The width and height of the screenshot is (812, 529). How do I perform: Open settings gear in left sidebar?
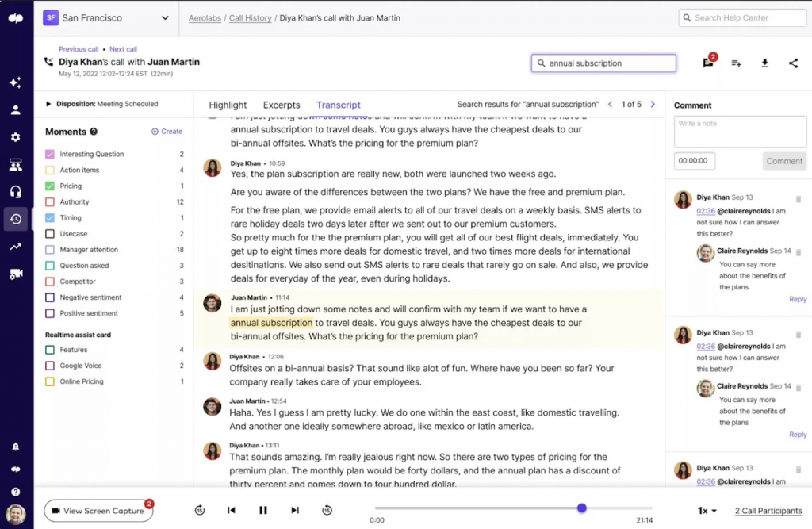pyautogui.click(x=15, y=137)
